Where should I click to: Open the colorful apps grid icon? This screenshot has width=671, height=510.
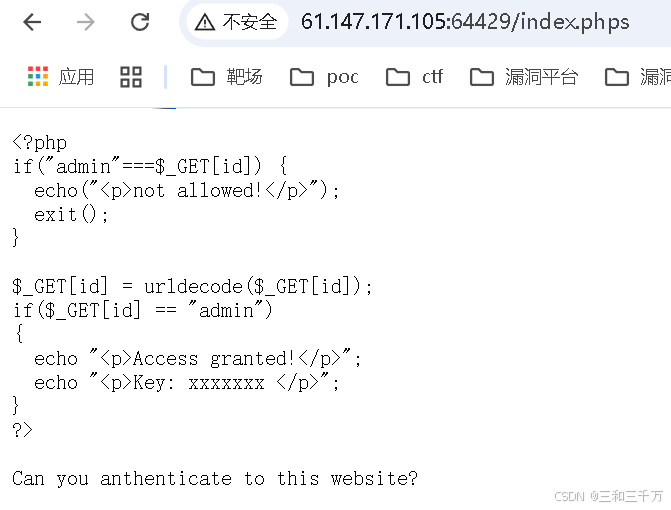point(38,77)
